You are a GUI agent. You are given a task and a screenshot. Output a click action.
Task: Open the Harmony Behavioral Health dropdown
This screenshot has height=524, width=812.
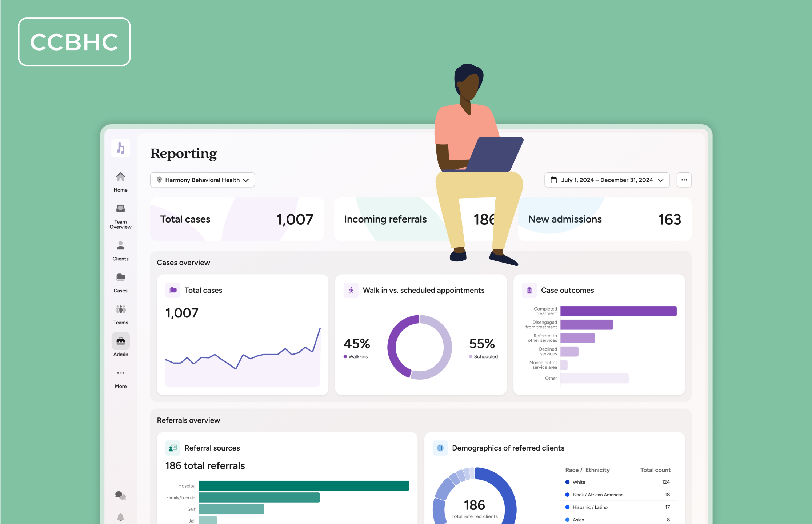(203, 180)
